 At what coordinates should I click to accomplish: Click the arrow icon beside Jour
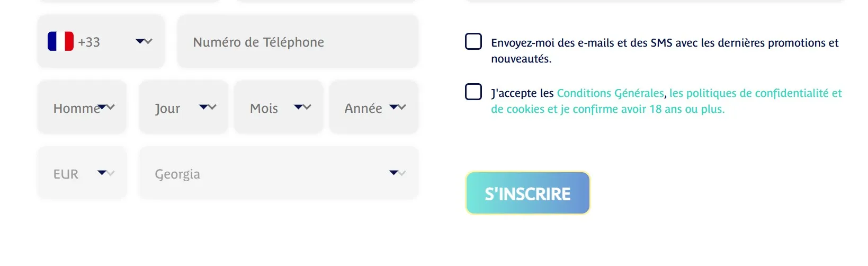208,107
